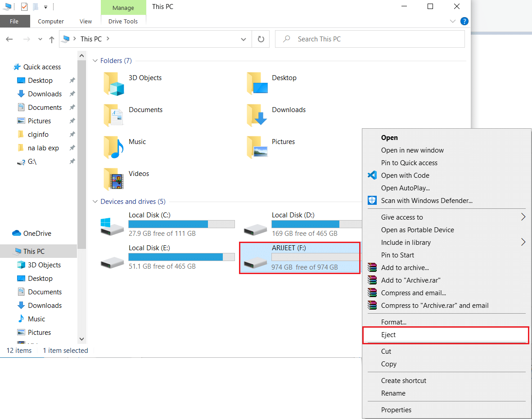532x419 pixels.
Task: Switch to the Computer ribbon tab
Action: pos(50,21)
